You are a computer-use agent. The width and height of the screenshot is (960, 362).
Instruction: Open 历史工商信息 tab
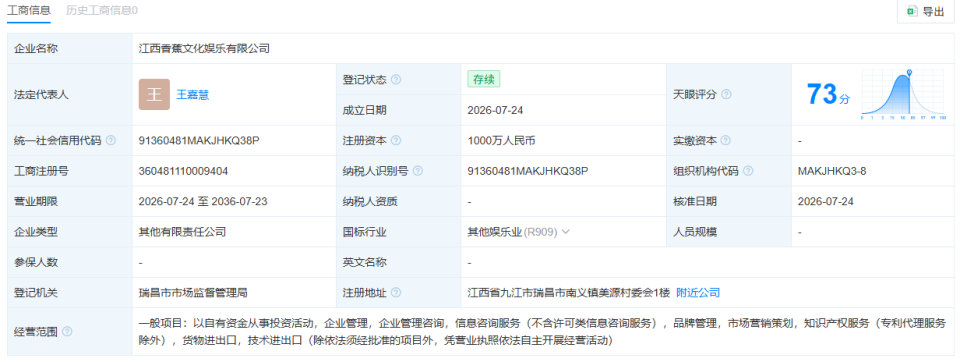[102, 10]
